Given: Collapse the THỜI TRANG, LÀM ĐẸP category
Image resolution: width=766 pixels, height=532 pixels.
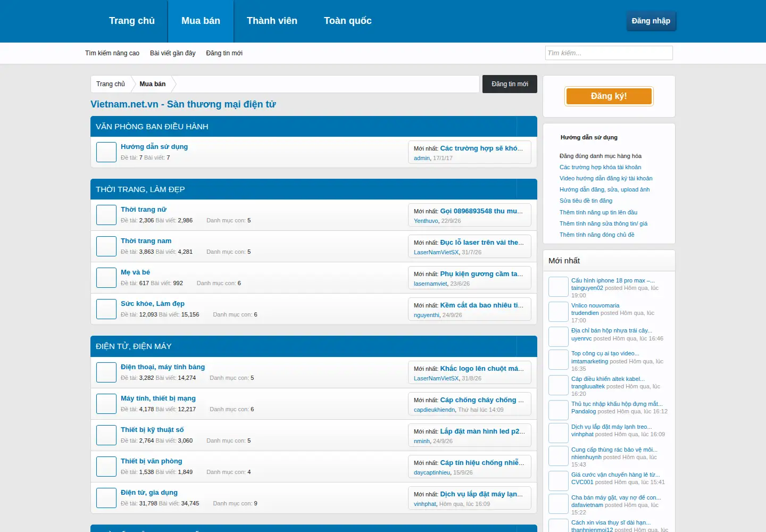Looking at the screenshot, I should [x=527, y=189].
